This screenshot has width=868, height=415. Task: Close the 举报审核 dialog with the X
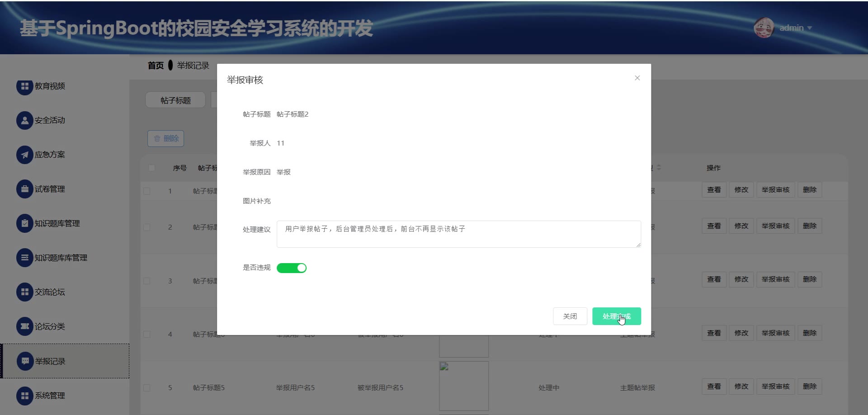637,78
